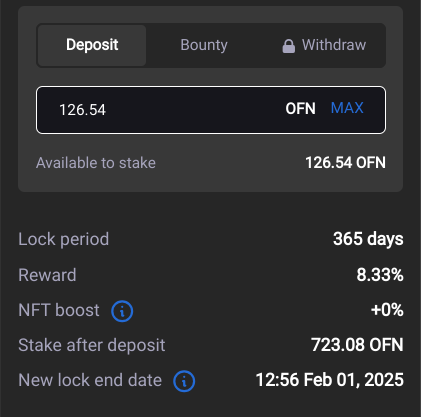Click the NFT boost info icon
Image resolution: width=421 pixels, height=417 pixels.
pos(122,311)
